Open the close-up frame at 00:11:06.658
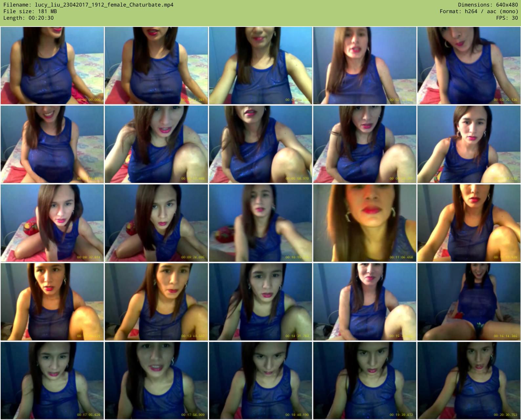 [365, 223]
